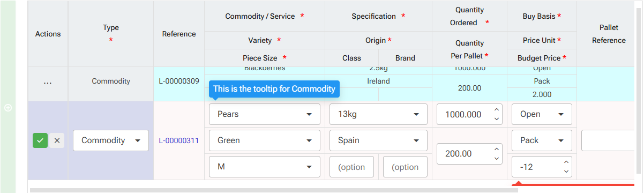The height and width of the screenshot is (193, 644).
Task: Decrease Budget Price -12 with down arrow
Action: (566, 171)
